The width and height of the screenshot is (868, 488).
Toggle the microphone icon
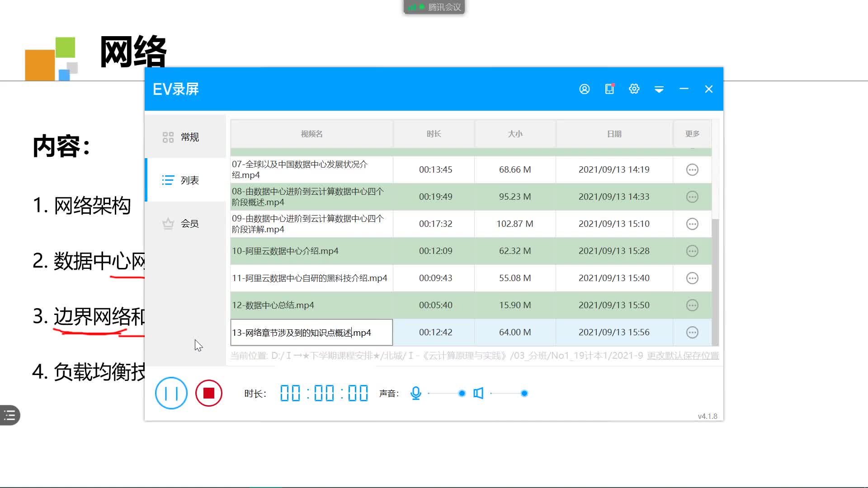416,393
